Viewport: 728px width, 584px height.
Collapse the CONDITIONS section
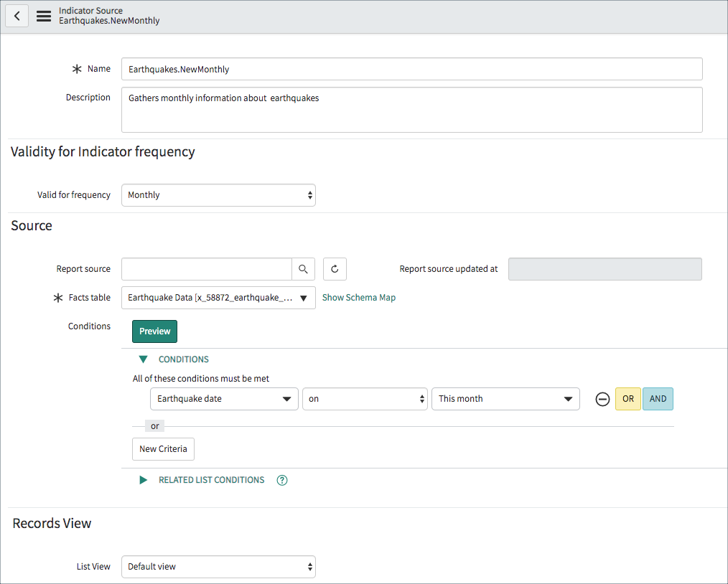[x=143, y=359]
